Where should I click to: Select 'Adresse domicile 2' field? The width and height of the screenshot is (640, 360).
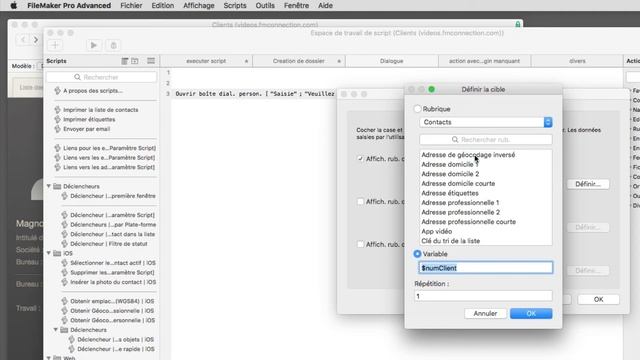[486, 174]
